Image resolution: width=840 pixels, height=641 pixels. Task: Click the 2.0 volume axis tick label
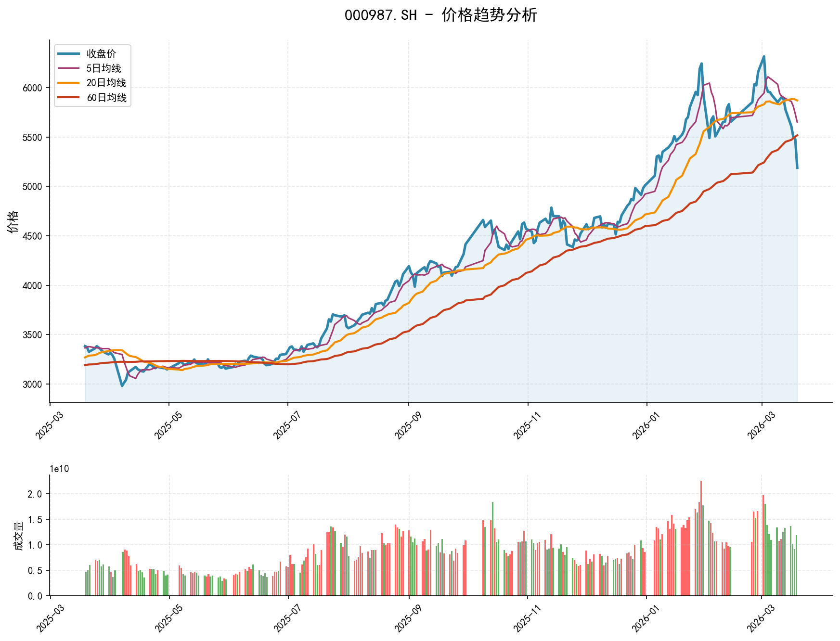(x=36, y=494)
